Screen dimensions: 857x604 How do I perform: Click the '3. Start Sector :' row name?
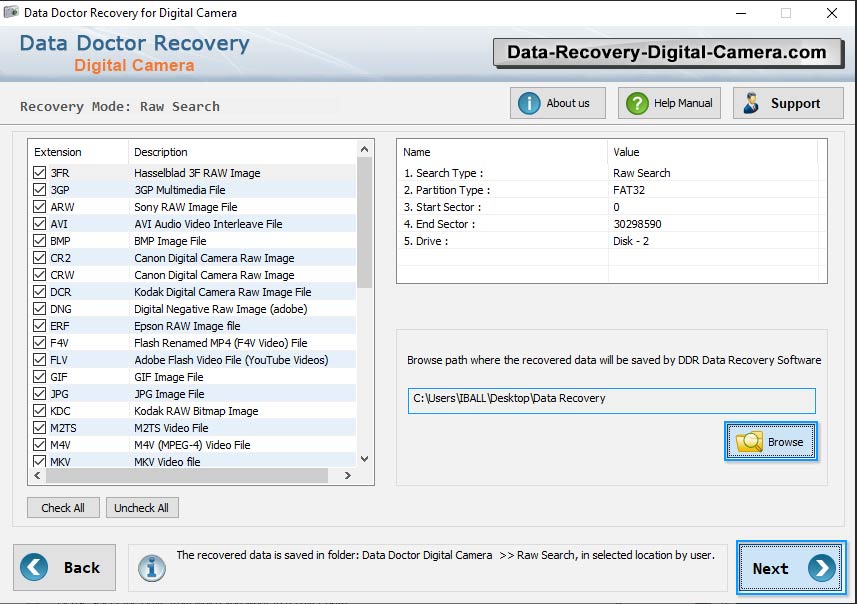442,207
